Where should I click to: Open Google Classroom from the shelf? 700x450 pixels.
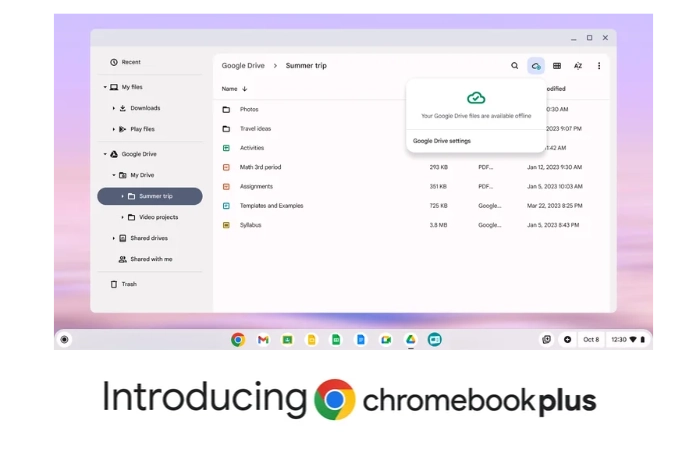pyautogui.click(x=287, y=340)
